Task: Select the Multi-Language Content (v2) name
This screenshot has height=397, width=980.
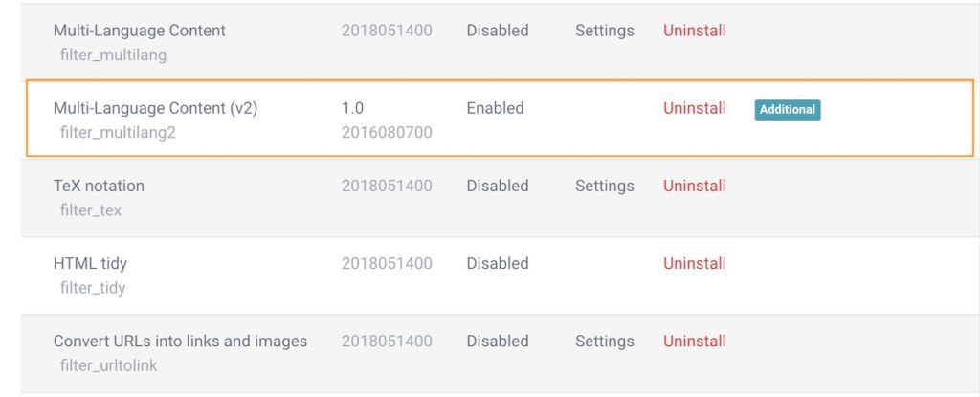Action: coord(155,108)
